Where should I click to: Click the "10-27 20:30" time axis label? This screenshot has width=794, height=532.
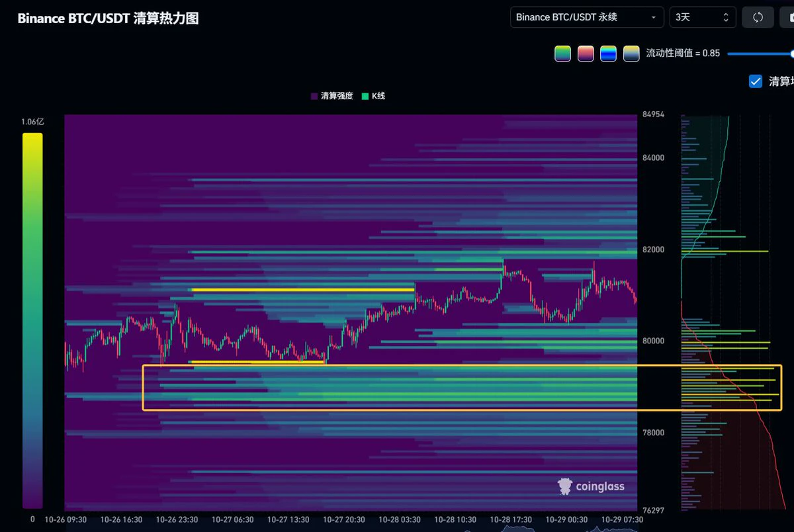(x=343, y=520)
